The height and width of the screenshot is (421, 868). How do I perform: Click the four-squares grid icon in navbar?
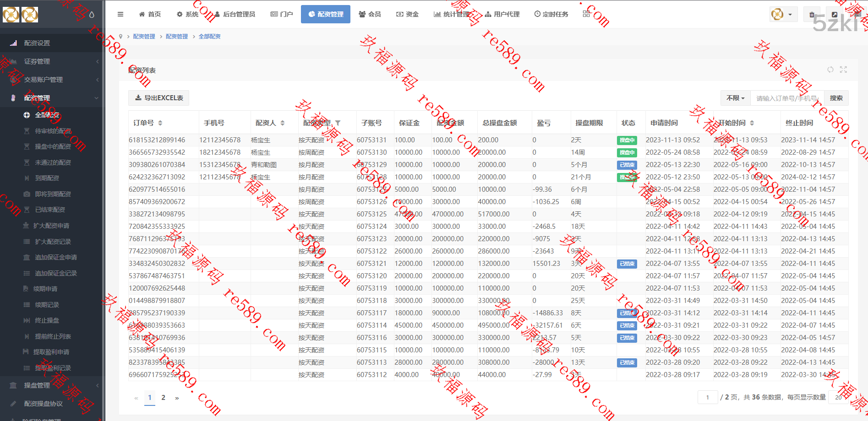point(586,14)
